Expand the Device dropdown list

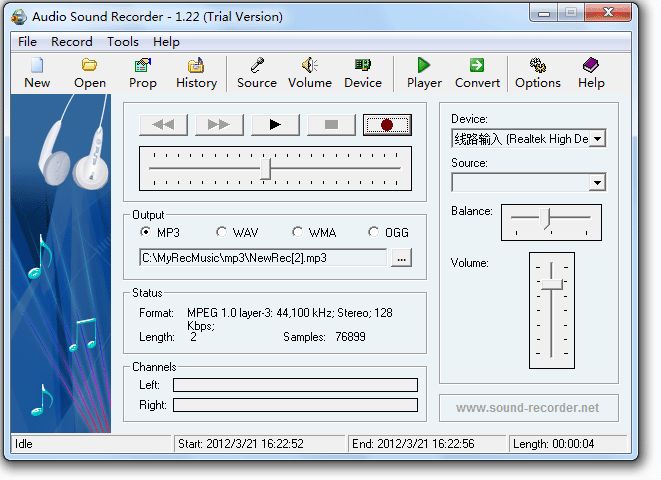597,139
